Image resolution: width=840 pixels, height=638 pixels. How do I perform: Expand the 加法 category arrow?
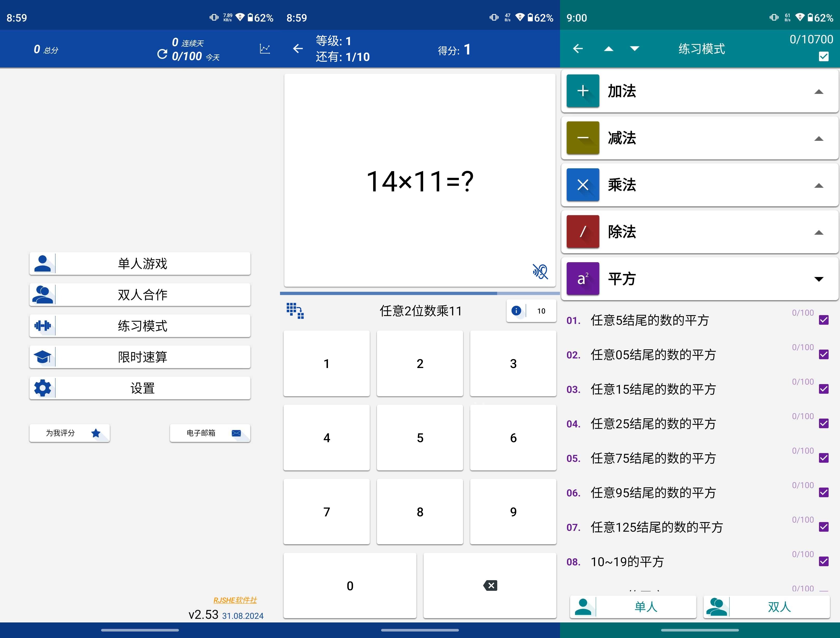click(819, 92)
